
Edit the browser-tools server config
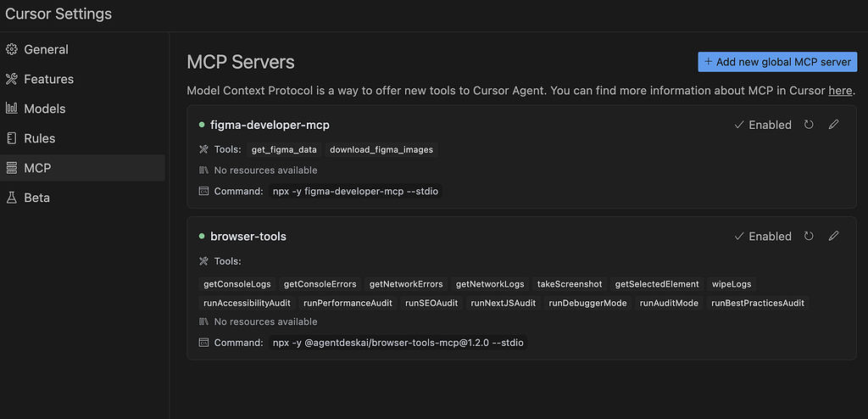point(833,237)
